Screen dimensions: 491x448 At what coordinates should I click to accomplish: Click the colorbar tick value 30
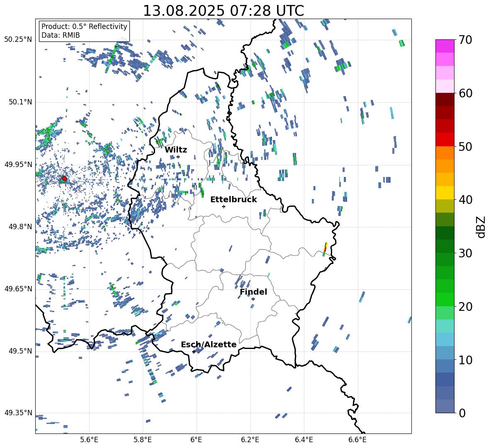click(465, 253)
